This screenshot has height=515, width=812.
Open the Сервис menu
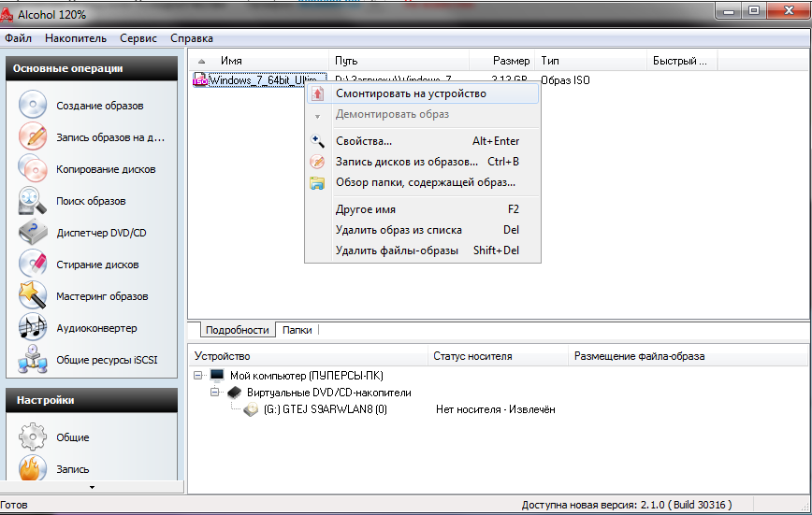(138, 38)
